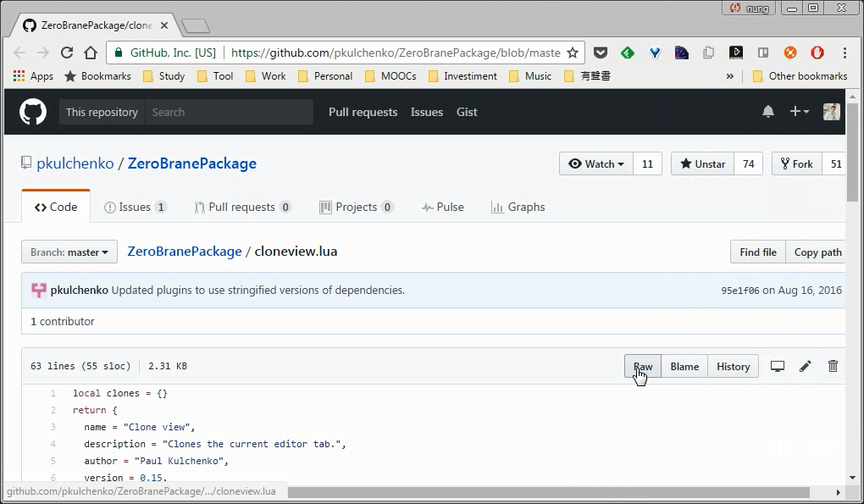The height and width of the screenshot is (504, 864).
Task: Click the red Opera-style extension icon
Action: click(817, 53)
